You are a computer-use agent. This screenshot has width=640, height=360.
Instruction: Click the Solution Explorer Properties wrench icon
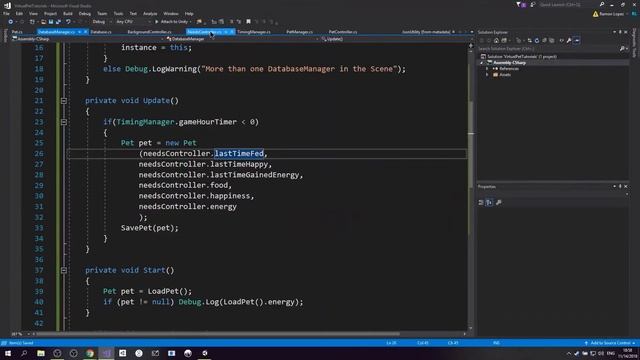[x=569, y=40]
